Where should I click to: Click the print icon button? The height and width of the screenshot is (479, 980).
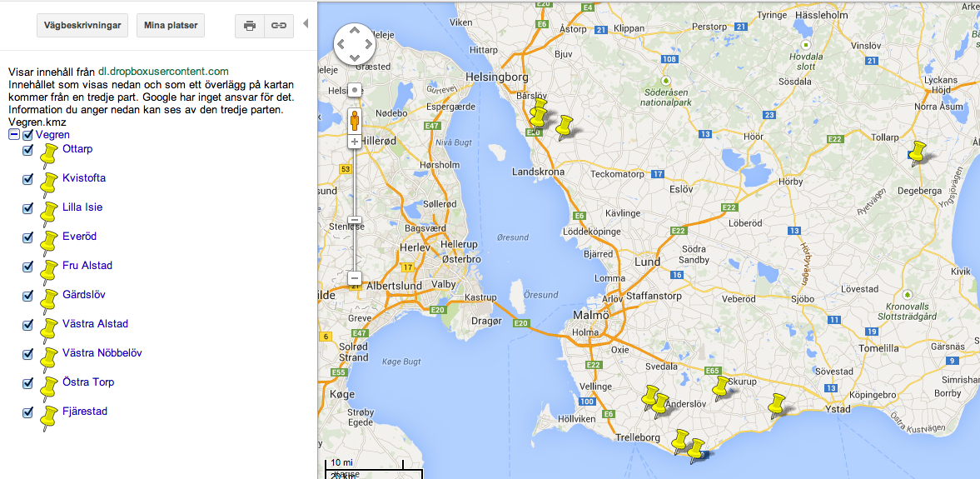pos(250,26)
